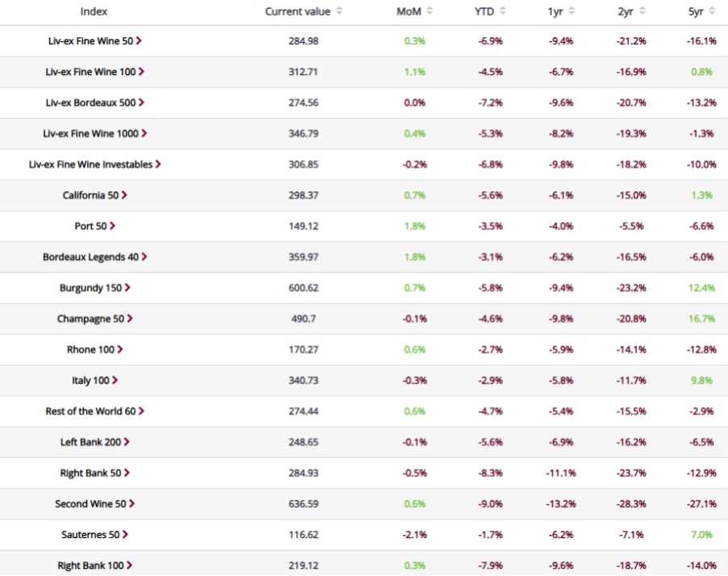This screenshot has height=576, width=728.
Task: Open Rest of the World 60
Action: tap(90, 411)
